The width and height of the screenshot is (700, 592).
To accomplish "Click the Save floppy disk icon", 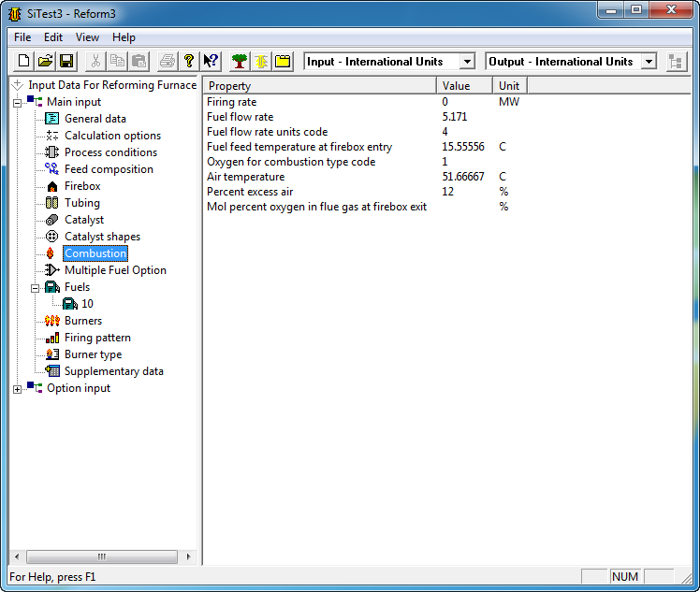I will (66, 61).
